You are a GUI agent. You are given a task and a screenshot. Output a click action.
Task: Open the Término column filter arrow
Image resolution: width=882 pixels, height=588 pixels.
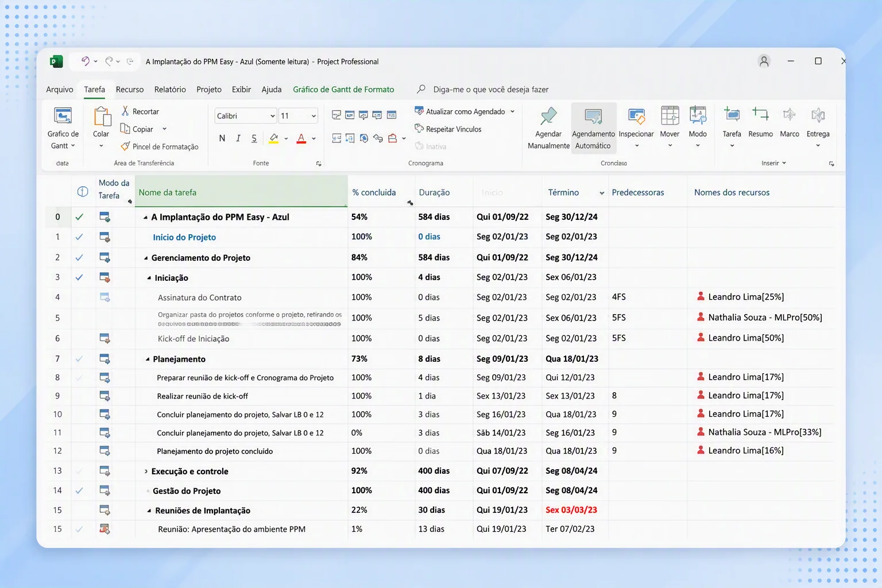(x=602, y=193)
